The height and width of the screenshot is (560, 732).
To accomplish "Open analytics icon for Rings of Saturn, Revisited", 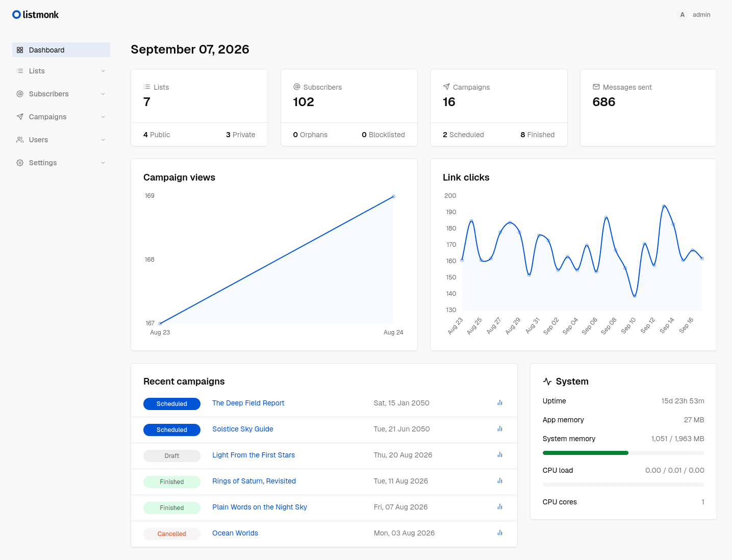I will 500,481.
